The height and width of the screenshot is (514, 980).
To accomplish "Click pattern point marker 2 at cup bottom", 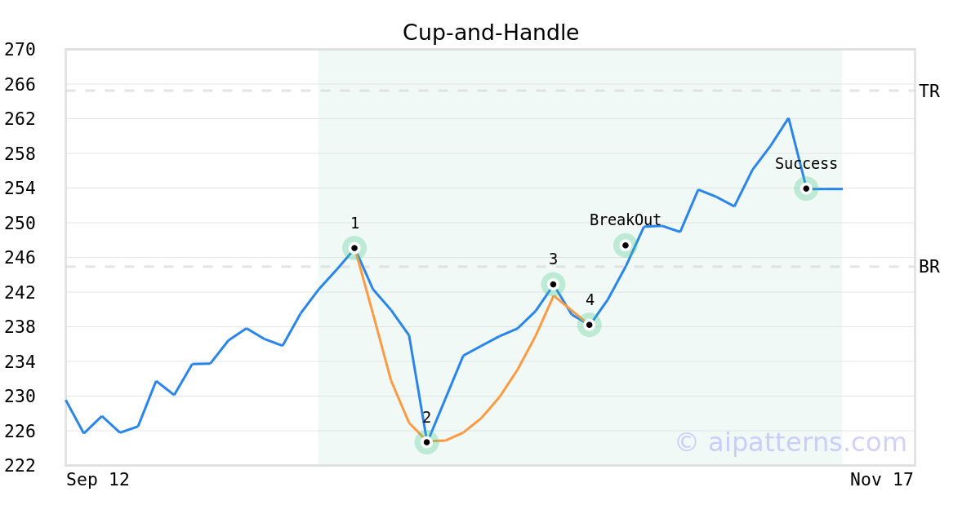I will coord(426,442).
